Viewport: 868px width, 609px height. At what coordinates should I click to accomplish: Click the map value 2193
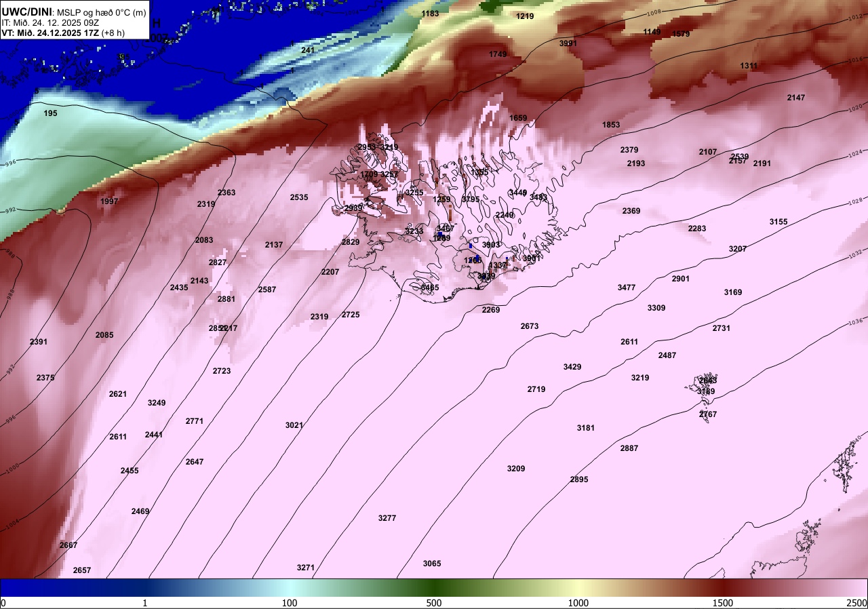coord(636,163)
